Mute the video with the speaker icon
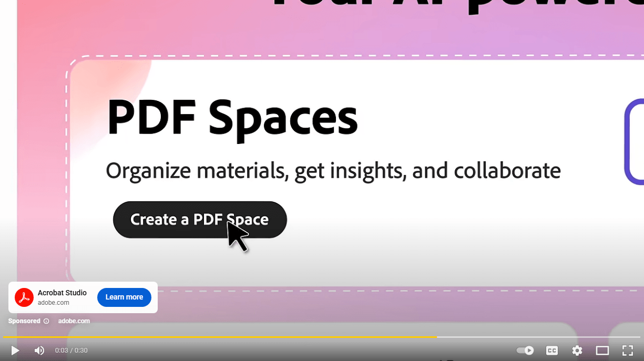This screenshot has width=644, height=361. (x=39, y=350)
